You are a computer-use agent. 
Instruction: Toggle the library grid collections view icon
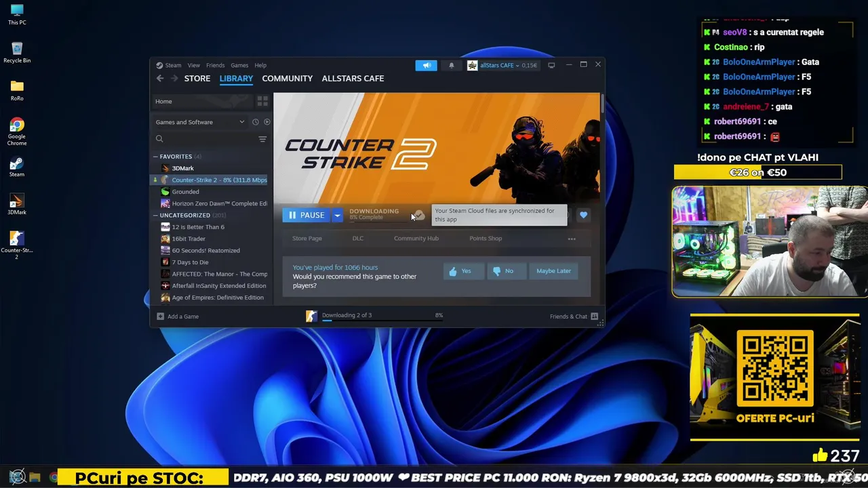[262, 101]
